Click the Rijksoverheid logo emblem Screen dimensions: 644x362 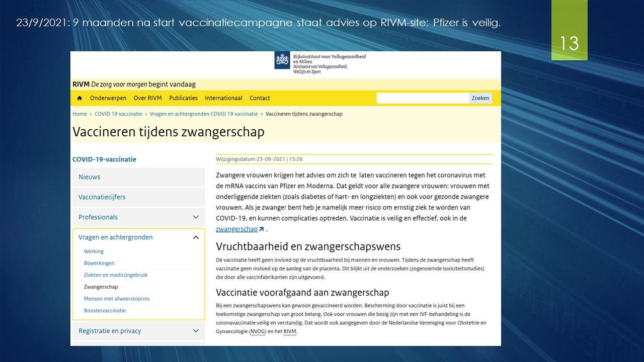pyautogui.click(x=282, y=60)
